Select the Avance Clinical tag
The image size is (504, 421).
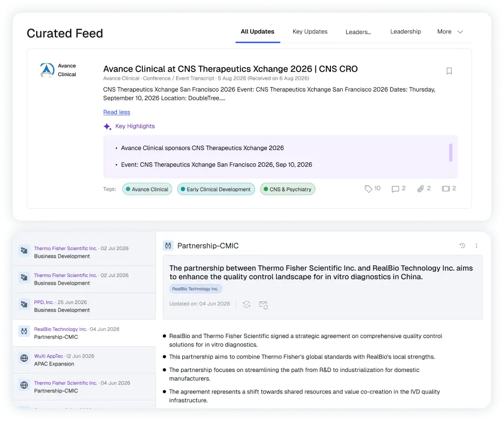coord(147,189)
